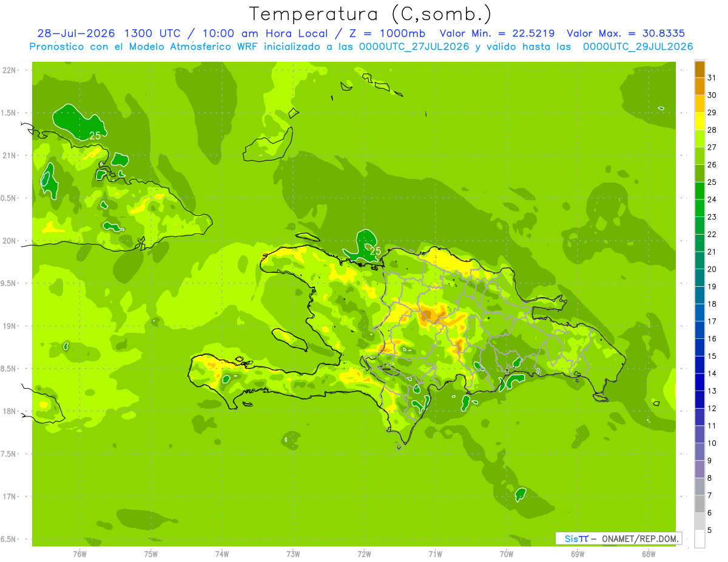Click the "73W" longitude axis label
728x562 pixels.
click(293, 554)
